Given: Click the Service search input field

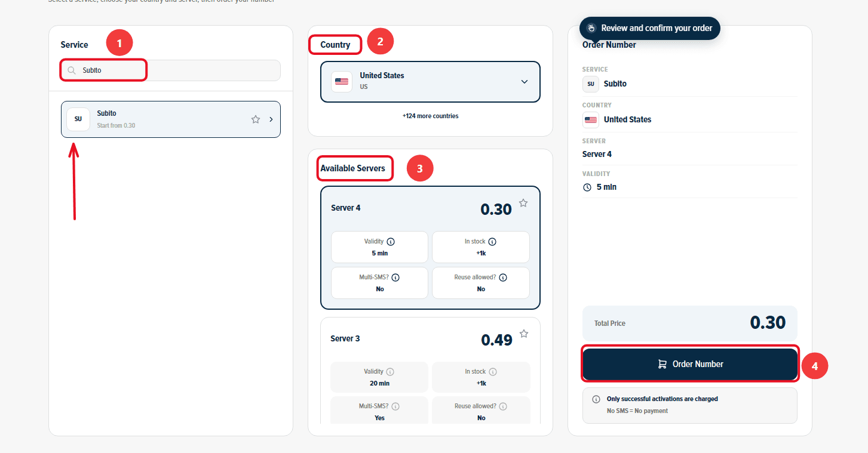Looking at the screenshot, I should [x=171, y=70].
